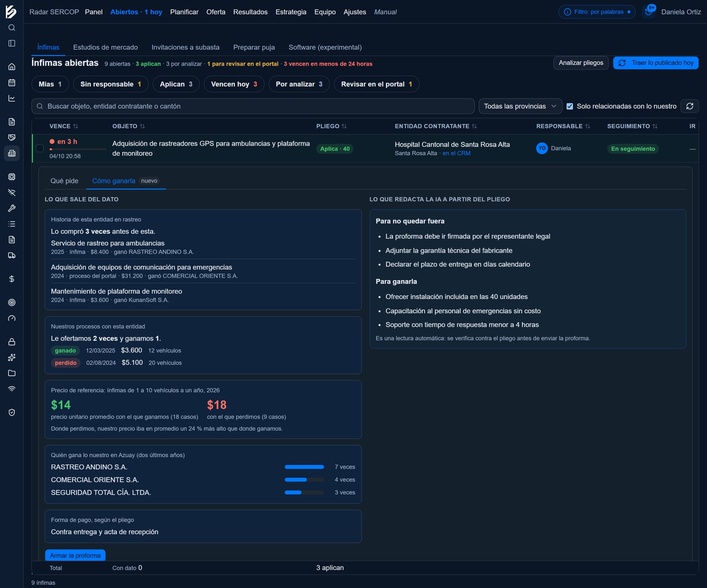
Task: Click Traer lo publicado hoy
Action: pyautogui.click(x=655, y=63)
